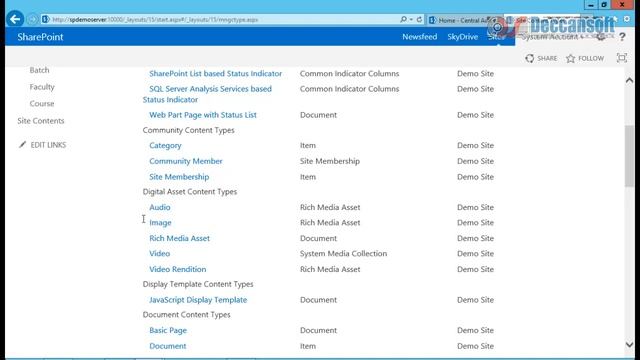Viewport: 640px width, 360px height.
Task: Click the scrollbar up arrow
Action: point(629,80)
